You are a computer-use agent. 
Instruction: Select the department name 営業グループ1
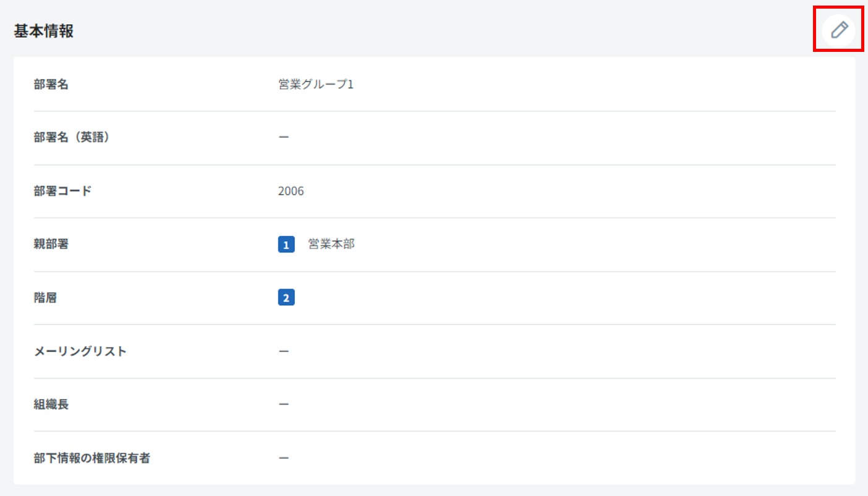tap(315, 85)
